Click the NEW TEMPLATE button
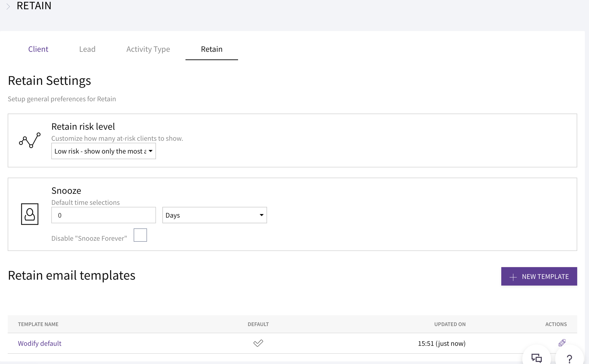 (539, 276)
